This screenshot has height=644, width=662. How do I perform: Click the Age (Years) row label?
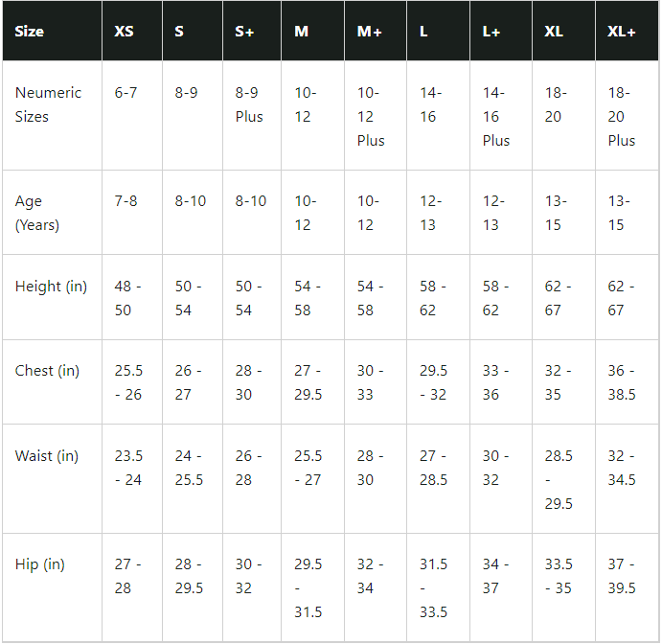point(37,213)
